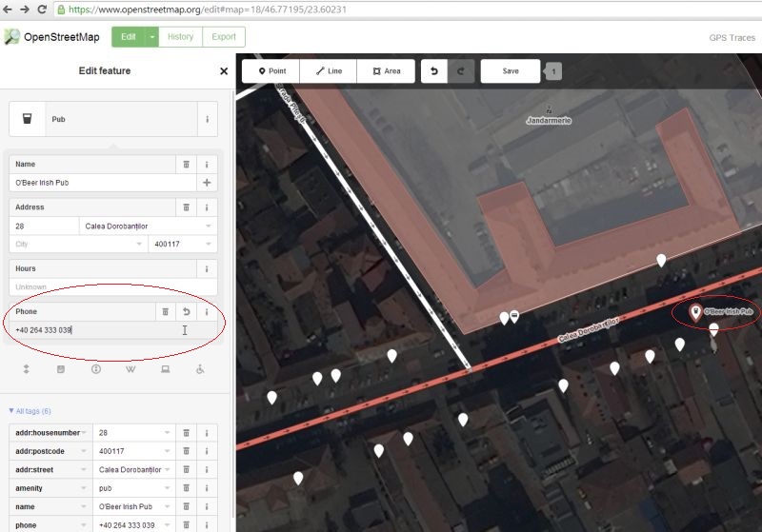The height and width of the screenshot is (532, 762).
Task: Switch to the Export tab
Action: [x=224, y=37]
